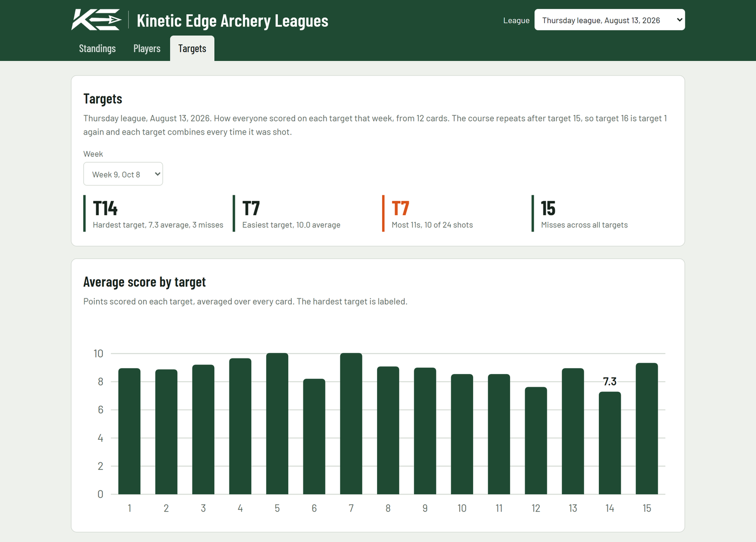Click the bar for target 14
The height and width of the screenshot is (542, 756).
point(610,443)
